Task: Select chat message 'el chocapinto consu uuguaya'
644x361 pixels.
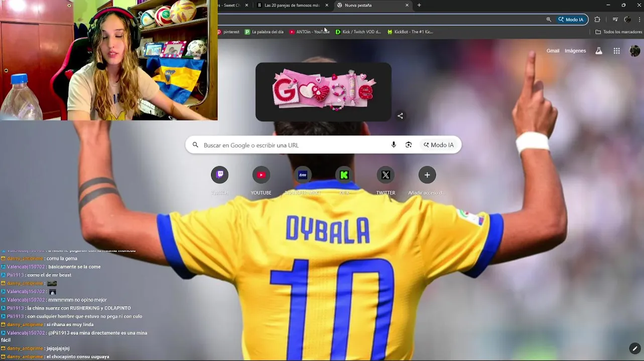Action: click(77, 356)
